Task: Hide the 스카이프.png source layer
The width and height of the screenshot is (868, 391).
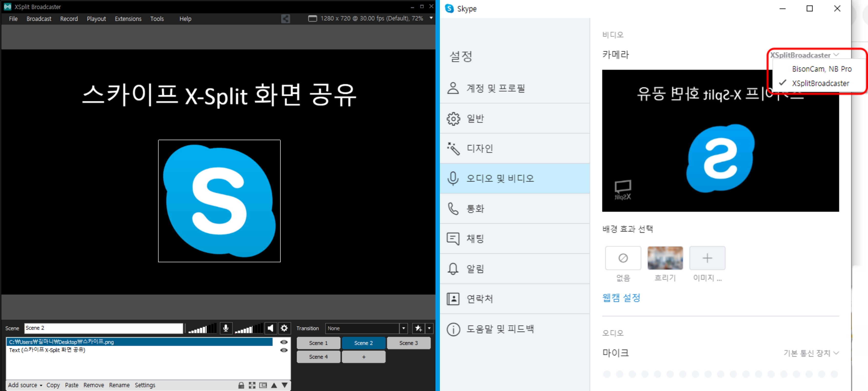Action: [x=284, y=342]
